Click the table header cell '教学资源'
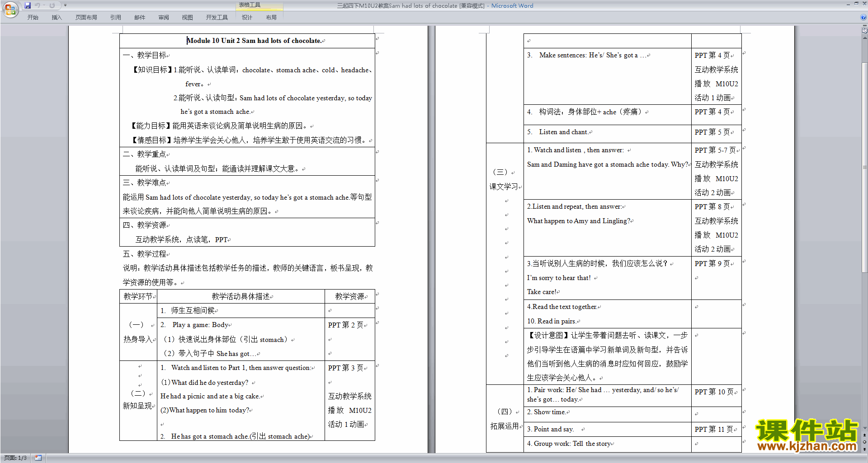This screenshot has width=868, height=463. pyautogui.click(x=350, y=296)
